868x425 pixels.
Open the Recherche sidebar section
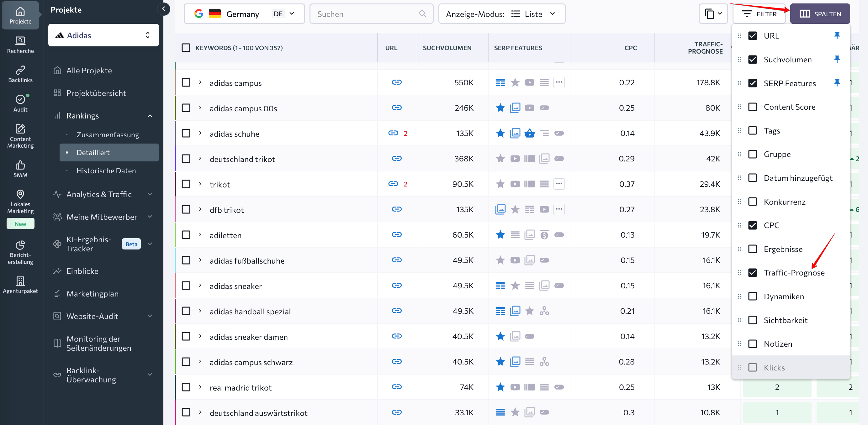coord(20,45)
